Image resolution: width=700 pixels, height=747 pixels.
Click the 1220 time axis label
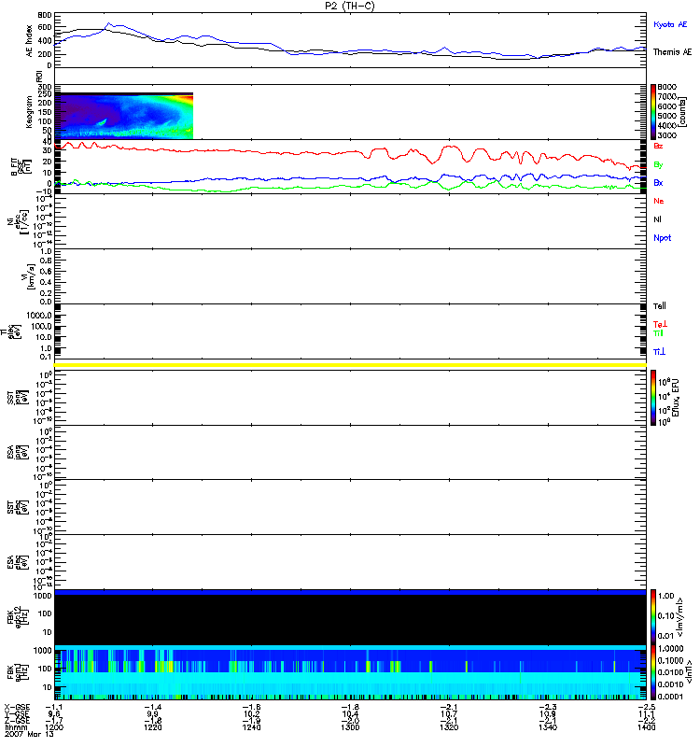tap(152, 727)
